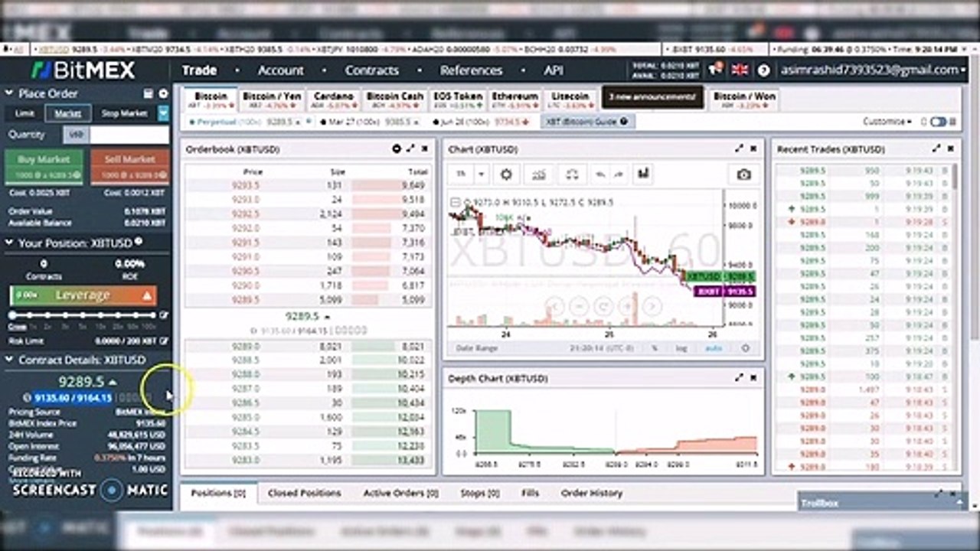Viewport: 980px width, 551px height.
Task: Click the Sell Market button
Action: [129, 166]
